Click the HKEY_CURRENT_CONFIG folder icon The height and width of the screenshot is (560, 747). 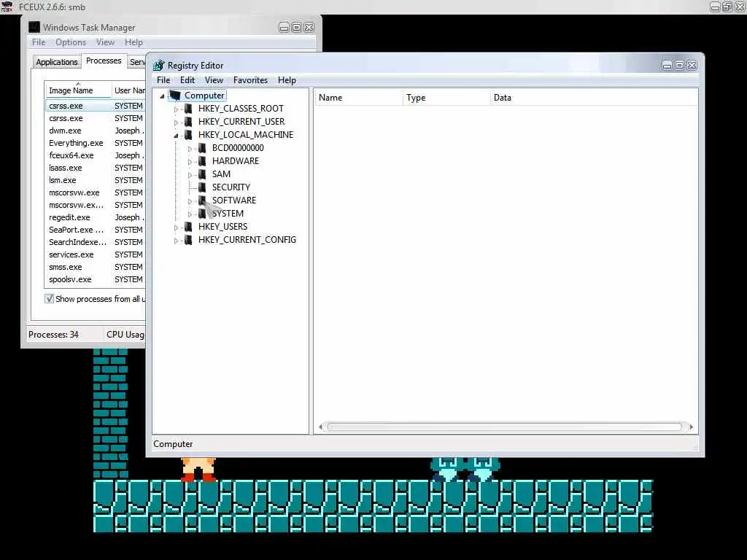pyautogui.click(x=189, y=239)
